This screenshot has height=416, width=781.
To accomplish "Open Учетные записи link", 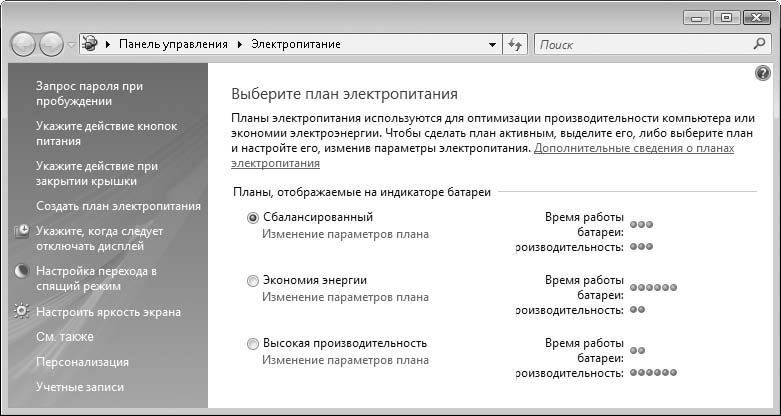I will (x=80, y=387).
